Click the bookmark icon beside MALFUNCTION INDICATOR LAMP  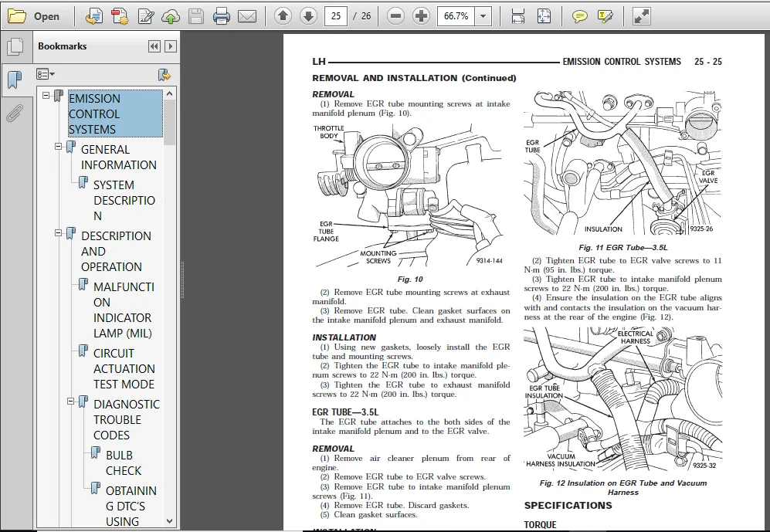pos(83,284)
